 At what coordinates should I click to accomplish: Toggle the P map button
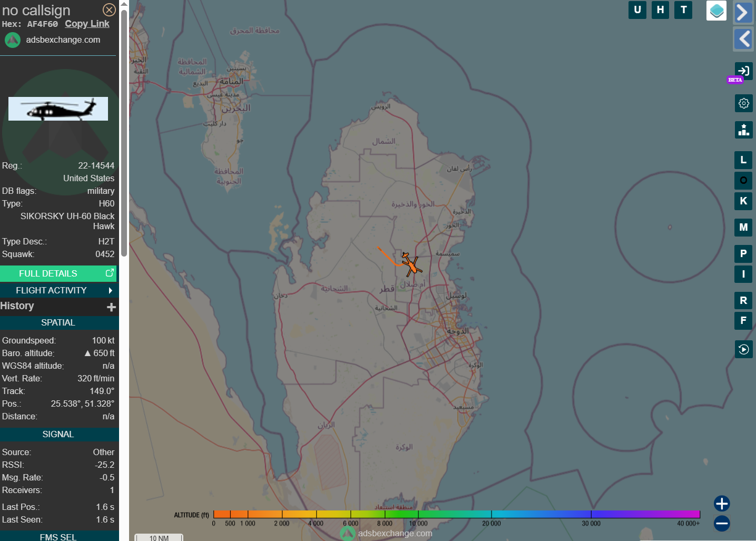click(x=743, y=253)
